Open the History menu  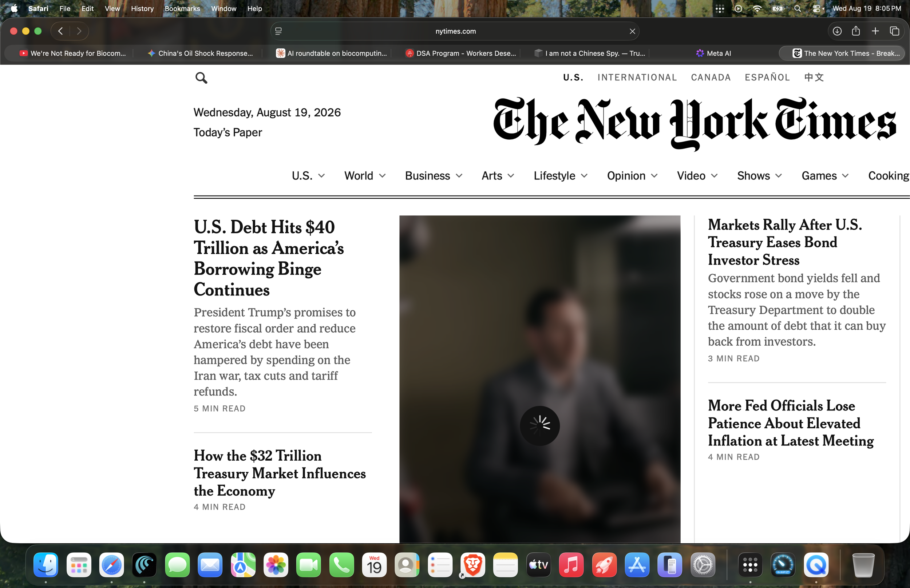tap(142, 8)
